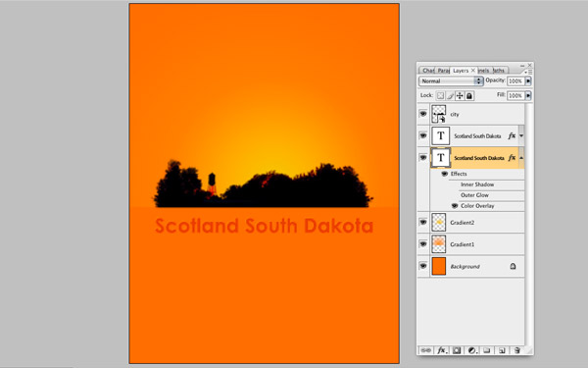The width and height of the screenshot is (588, 368).
Task: Create a new layer
Action: click(x=502, y=350)
